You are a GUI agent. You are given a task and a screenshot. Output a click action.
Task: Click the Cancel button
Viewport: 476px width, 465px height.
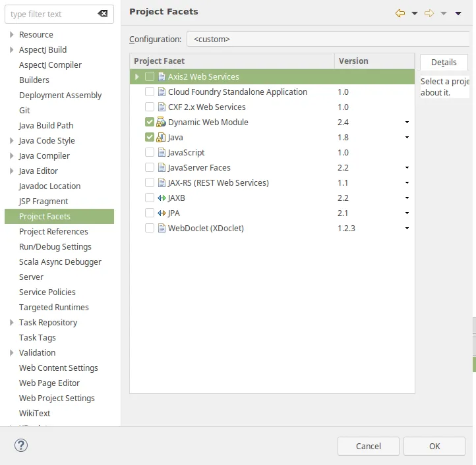coord(368,446)
